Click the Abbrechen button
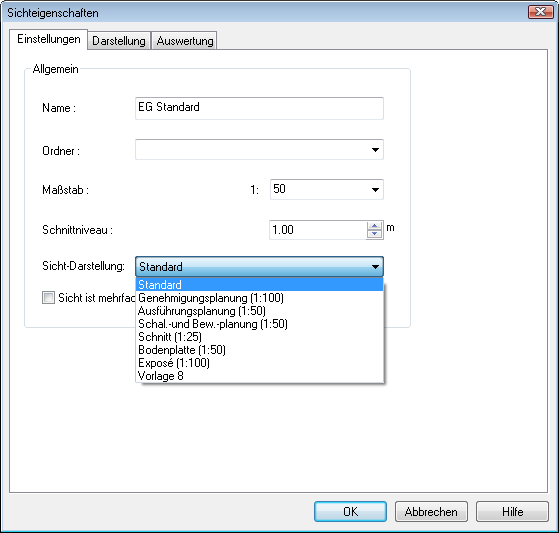 tap(431, 512)
